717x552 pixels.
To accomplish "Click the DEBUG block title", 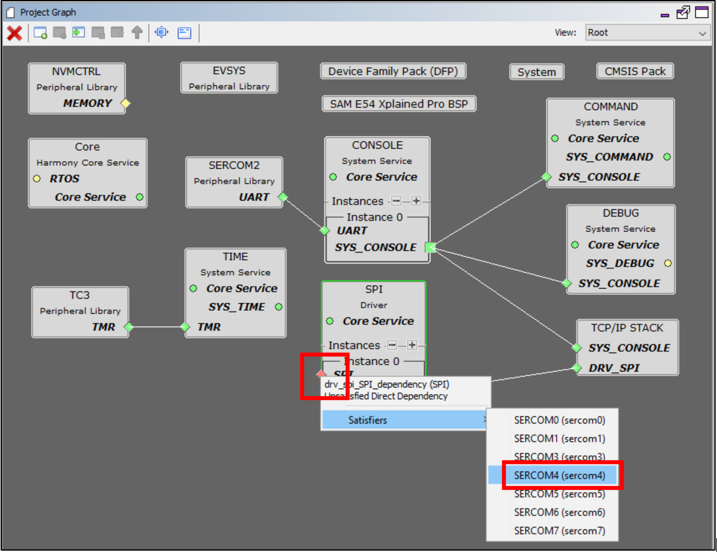I will tap(621, 214).
